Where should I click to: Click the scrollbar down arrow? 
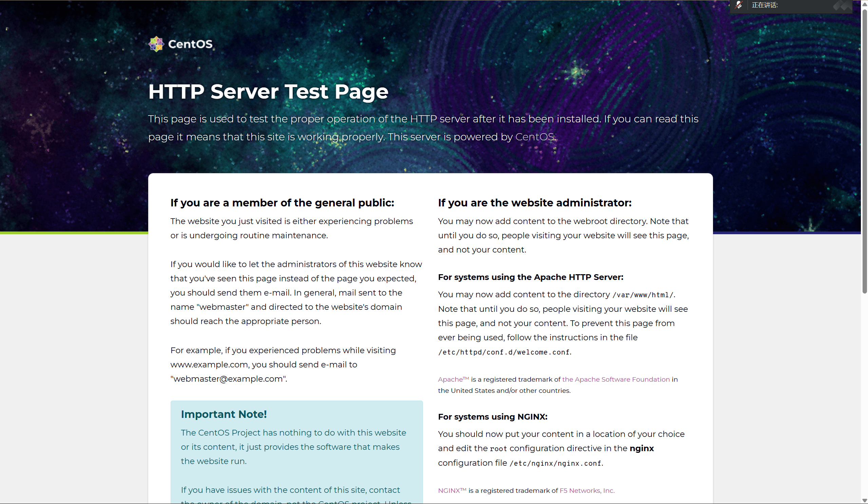pos(864,500)
